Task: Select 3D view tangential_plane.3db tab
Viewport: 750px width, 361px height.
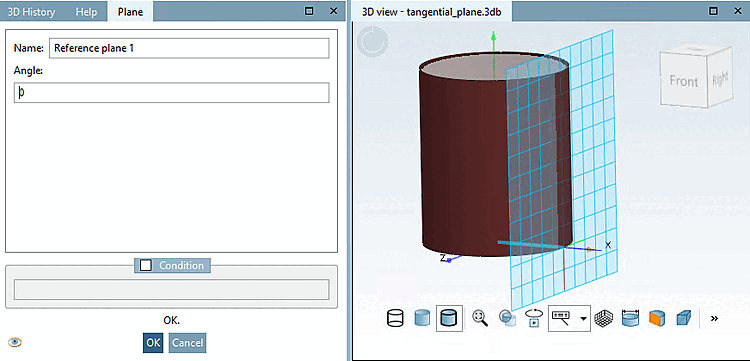Action: (x=431, y=11)
